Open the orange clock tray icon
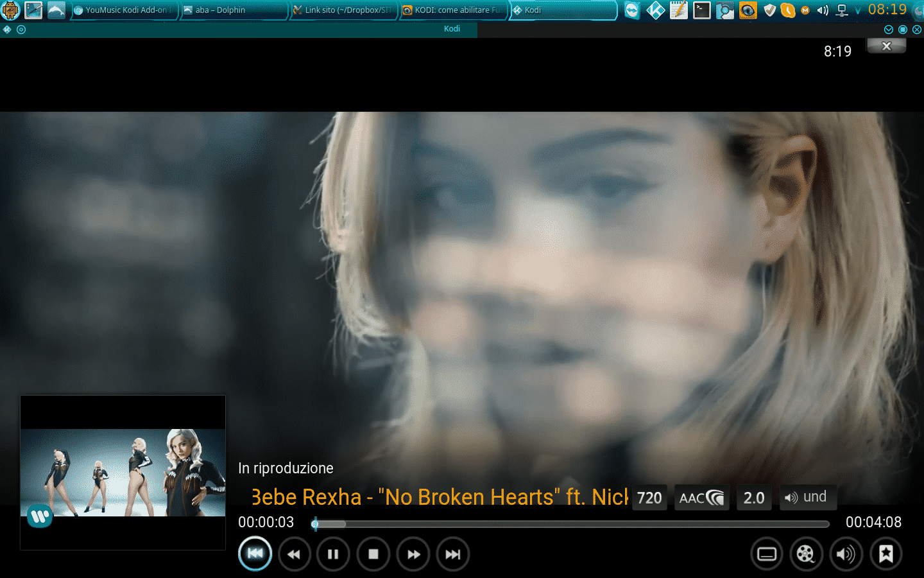The height and width of the screenshot is (578, 924). (x=787, y=10)
